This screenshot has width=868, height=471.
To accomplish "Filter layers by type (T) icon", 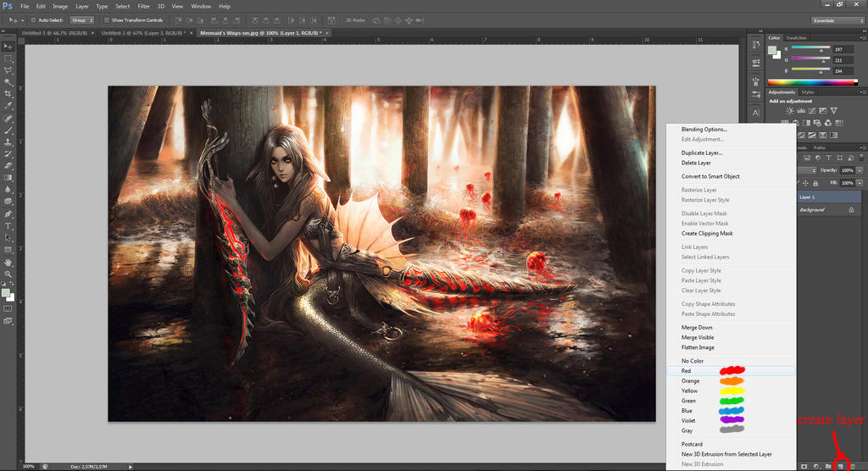I will click(828, 158).
